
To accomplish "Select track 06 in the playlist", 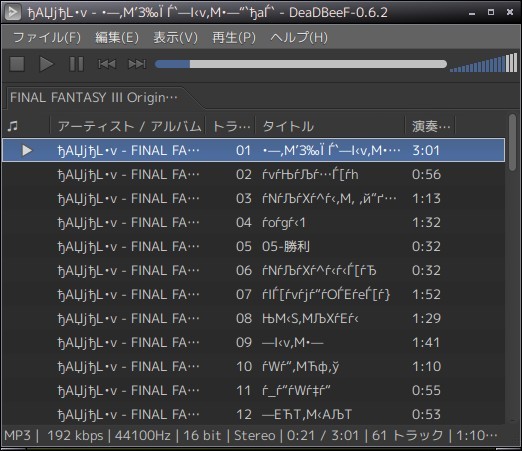I will click(254, 270).
